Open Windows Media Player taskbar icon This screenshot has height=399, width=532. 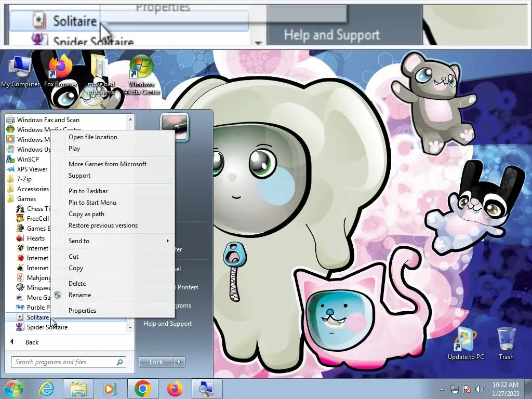[x=109, y=389]
